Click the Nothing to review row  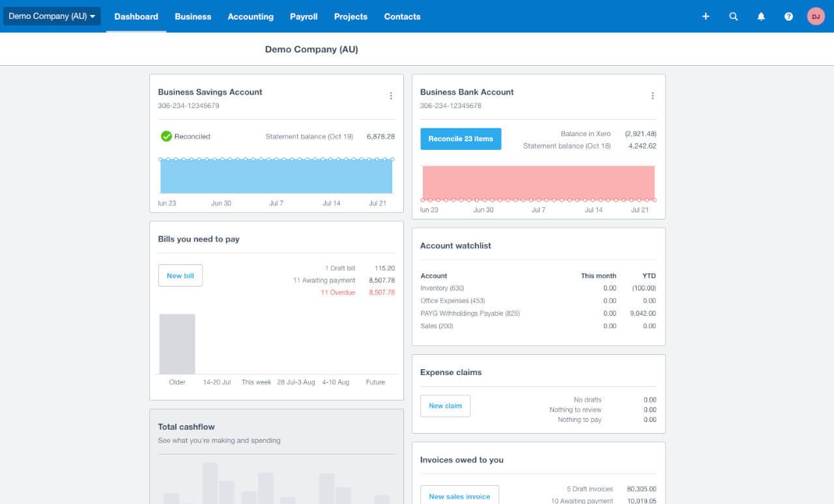[575, 410]
